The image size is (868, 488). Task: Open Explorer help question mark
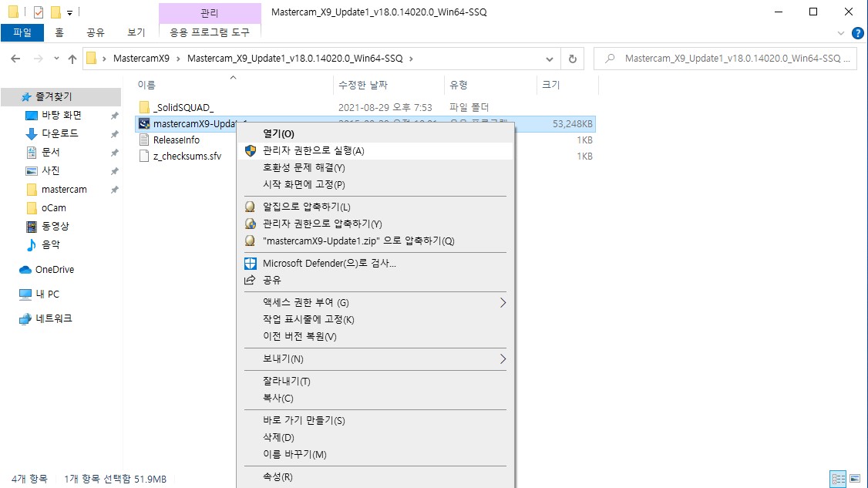tap(857, 33)
